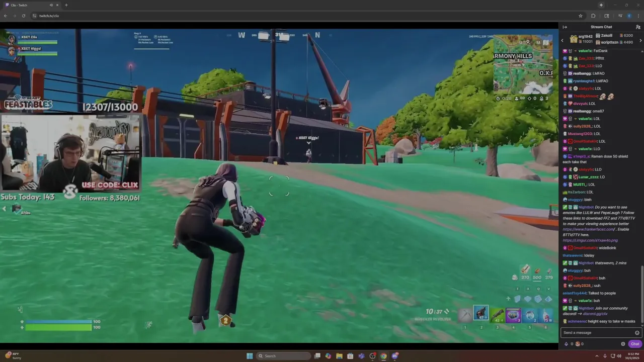Collapse the Stream Chat panel

565,27
